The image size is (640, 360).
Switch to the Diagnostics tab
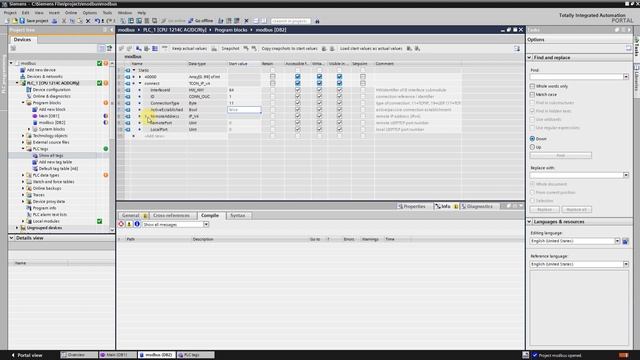point(477,207)
